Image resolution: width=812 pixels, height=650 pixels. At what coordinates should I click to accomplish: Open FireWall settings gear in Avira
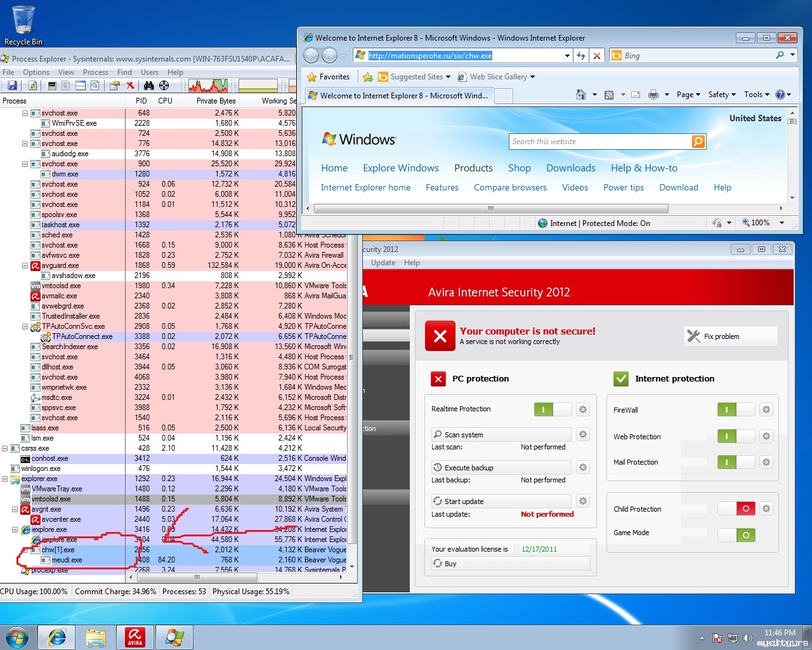(766, 409)
